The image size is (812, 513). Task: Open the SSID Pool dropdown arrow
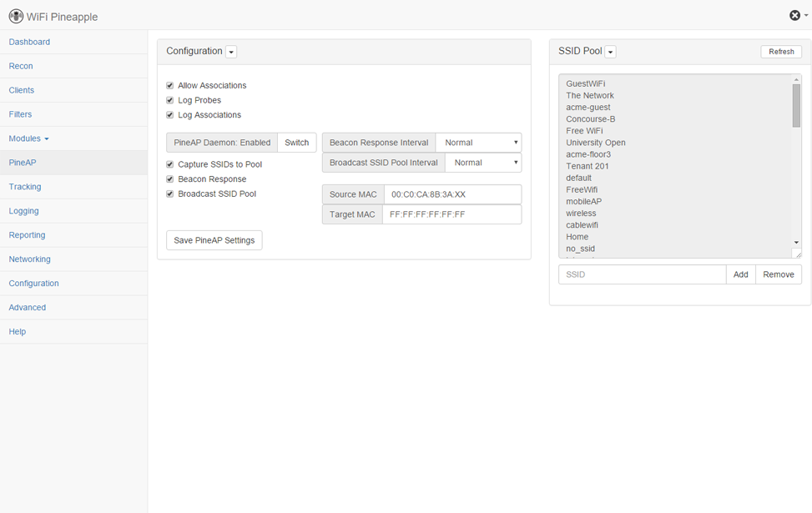click(x=610, y=52)
